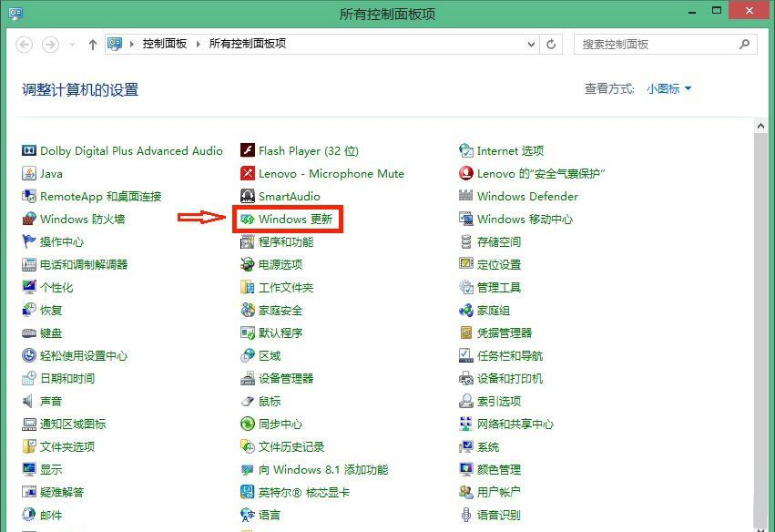775x532 pixels.
Task: Open the 任务栏和导航 link
Action: [510, 355]
